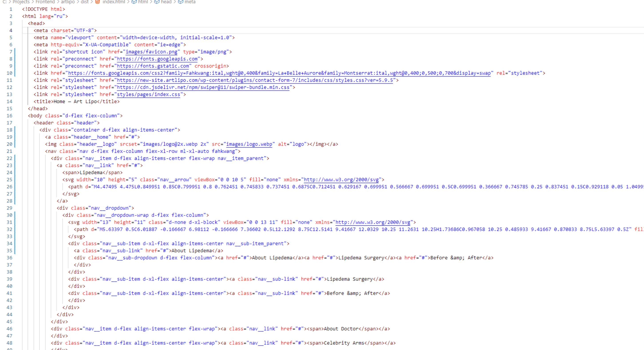Click the HTML5 file icon in breadcrumbs

click(x=97, y=2)
